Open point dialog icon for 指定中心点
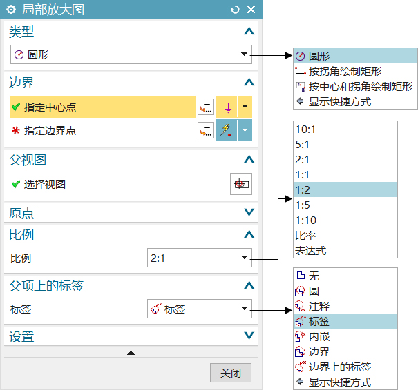 [x=206, y=107]
